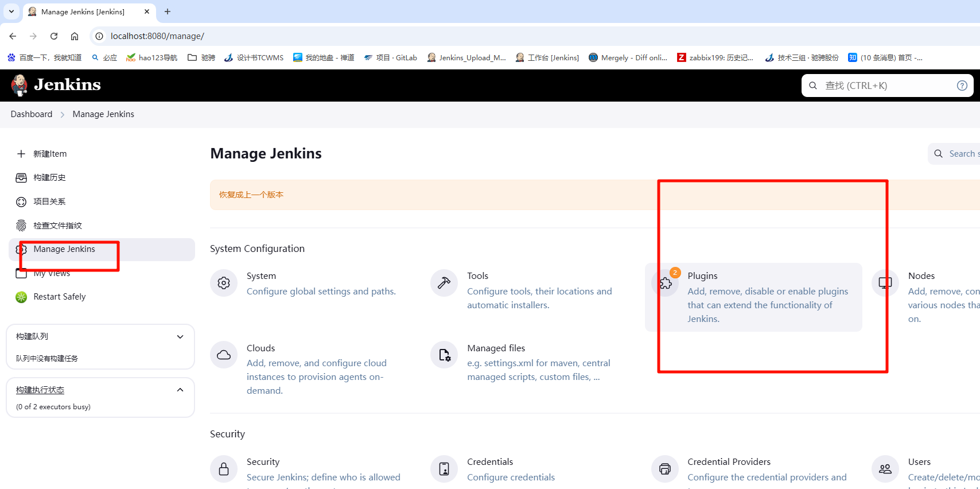Open the Mergely - Diff bookmark
This screenshot has width=980, height=489.
coord(628,57)
